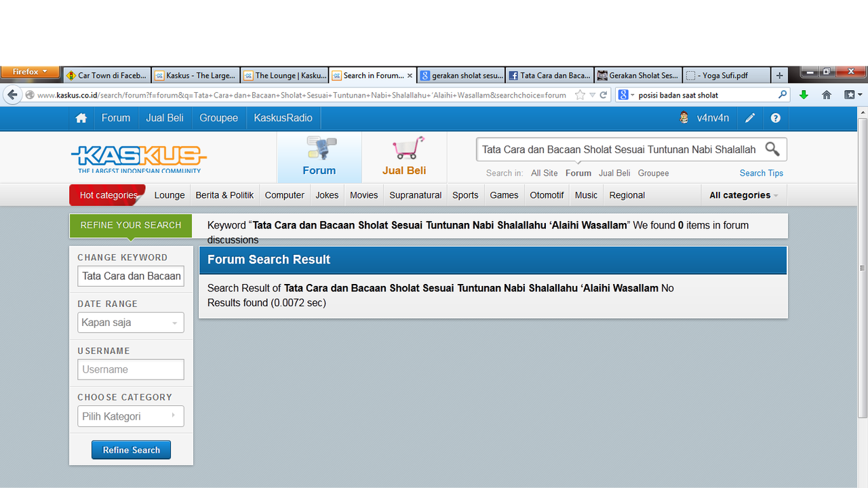Image resolution: width=868 pixels, height=488 pixels.
Task: Set search scope to Groupee
Action: 654,173
